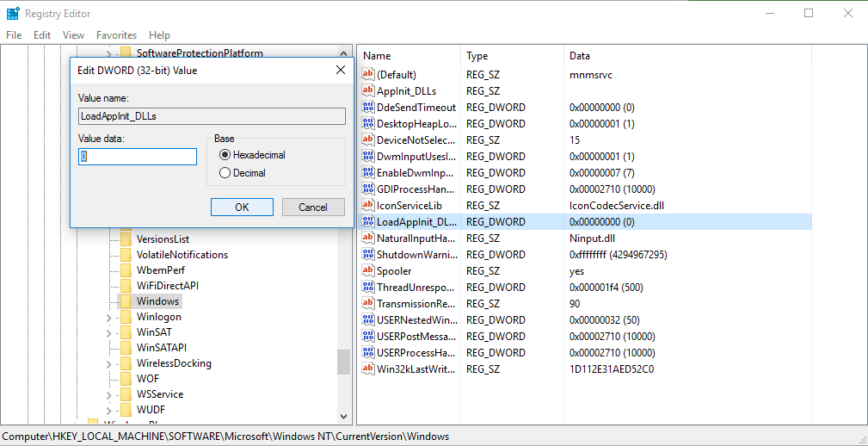Click the USERNestedWin... DWORD icon
868x446 pixels.
coord(368,320)
